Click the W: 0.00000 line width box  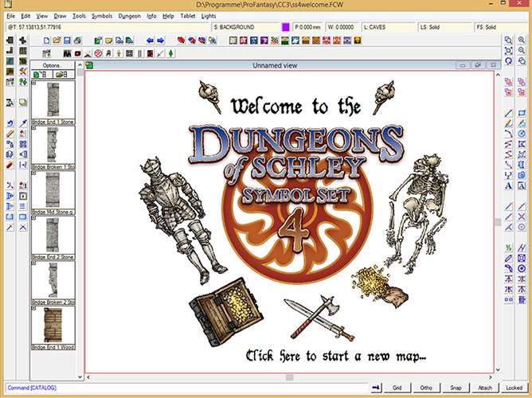tap(342, 27)
